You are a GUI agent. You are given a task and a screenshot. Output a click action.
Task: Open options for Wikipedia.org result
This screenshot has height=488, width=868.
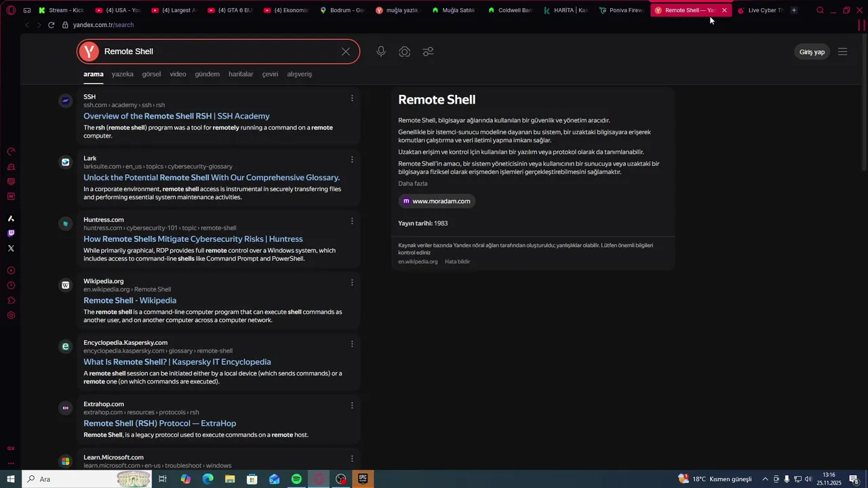tap(352, 283)
